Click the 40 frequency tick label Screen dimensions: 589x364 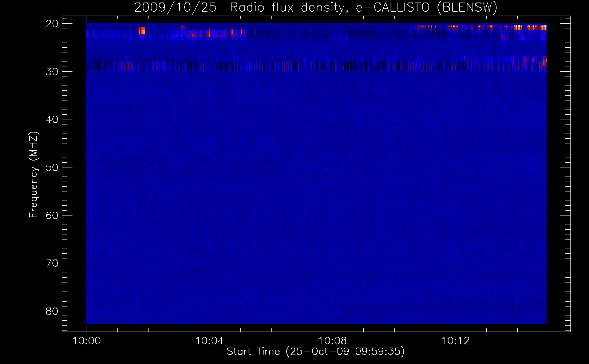tap(52, 119)
